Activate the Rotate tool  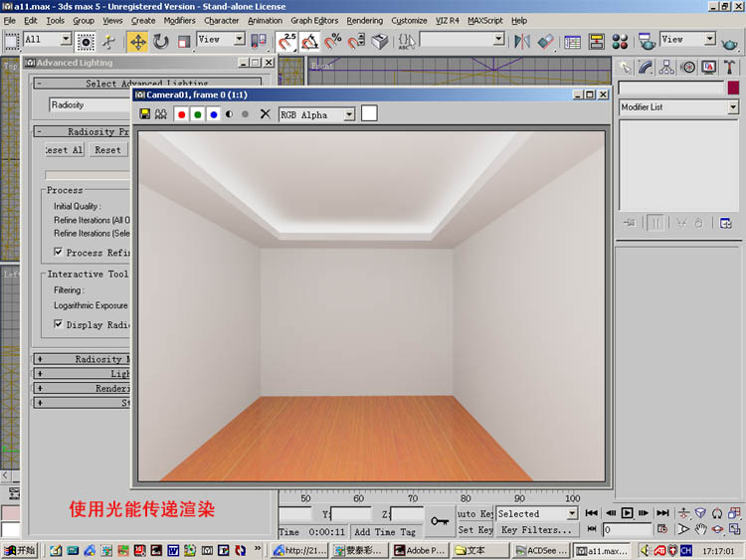click(161, 42)
